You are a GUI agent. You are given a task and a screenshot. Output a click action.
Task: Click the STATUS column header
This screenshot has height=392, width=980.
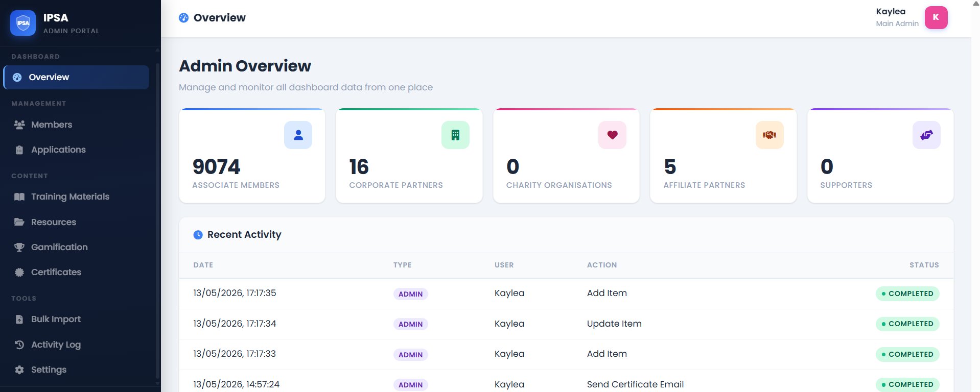[x=924, y=265]
